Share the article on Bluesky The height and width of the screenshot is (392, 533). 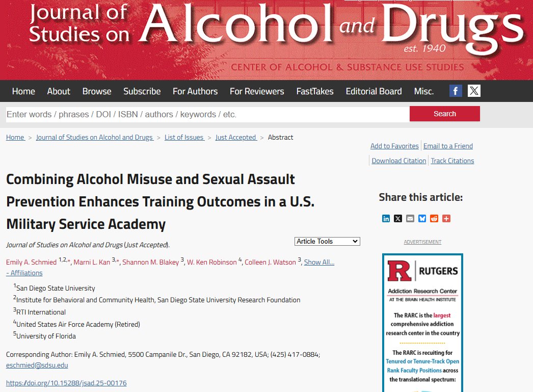point(422,218)
